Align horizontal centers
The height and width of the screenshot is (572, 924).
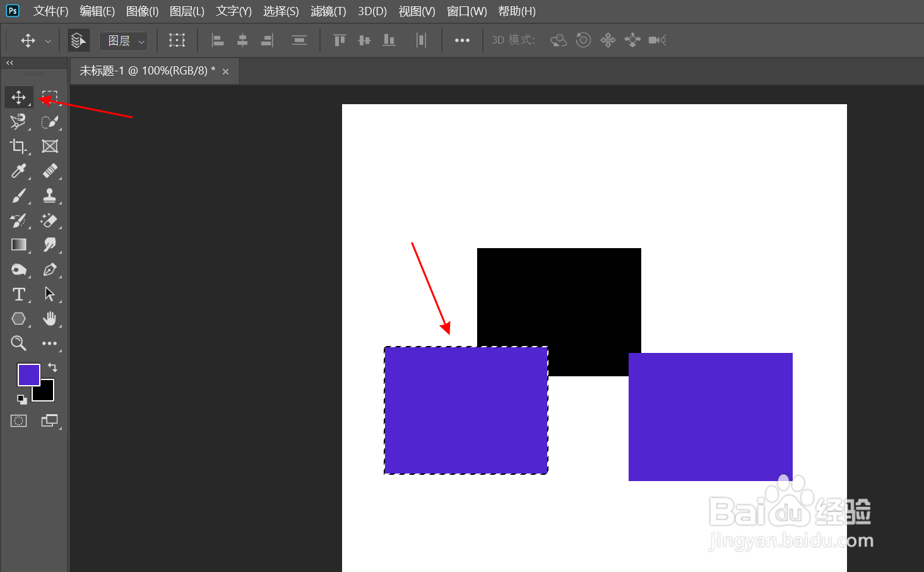pyautogui.click(x=242, y=40)
